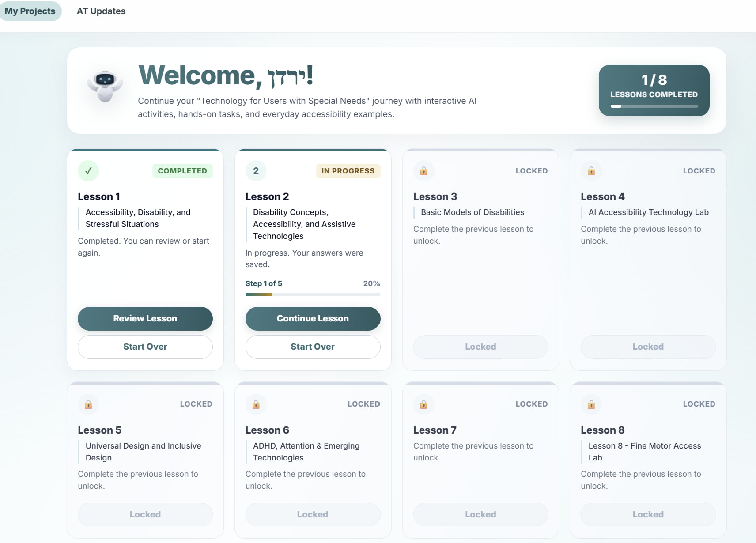Viewport: 756px width, 543px height.
Task: Click the Lesson 5 lock icon
Action: click(x=88, y=404)
